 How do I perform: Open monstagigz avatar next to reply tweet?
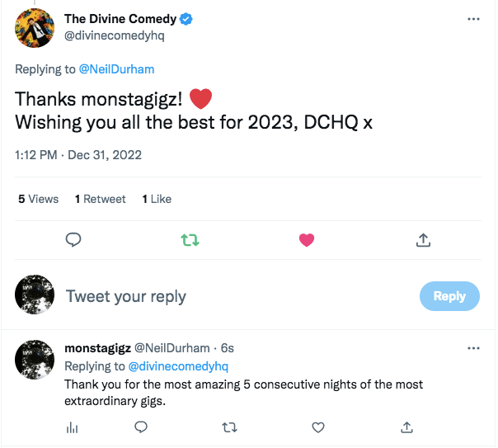tap(35, 359)
